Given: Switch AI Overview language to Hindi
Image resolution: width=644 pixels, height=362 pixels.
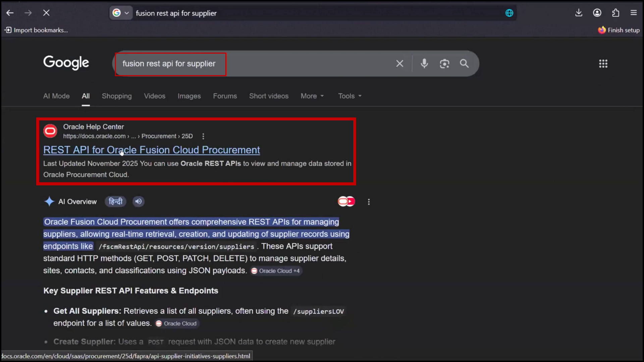Looking at the screenshot, I should [x=115, y=201].
